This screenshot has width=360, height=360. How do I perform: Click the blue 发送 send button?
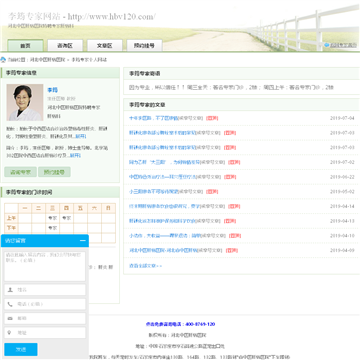(x=21, y=349)
